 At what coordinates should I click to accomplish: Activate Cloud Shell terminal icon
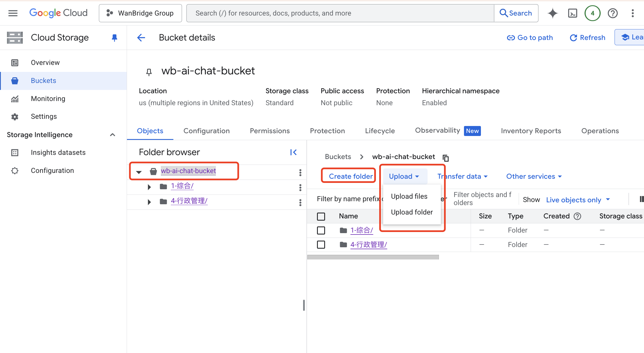(572, 13)
